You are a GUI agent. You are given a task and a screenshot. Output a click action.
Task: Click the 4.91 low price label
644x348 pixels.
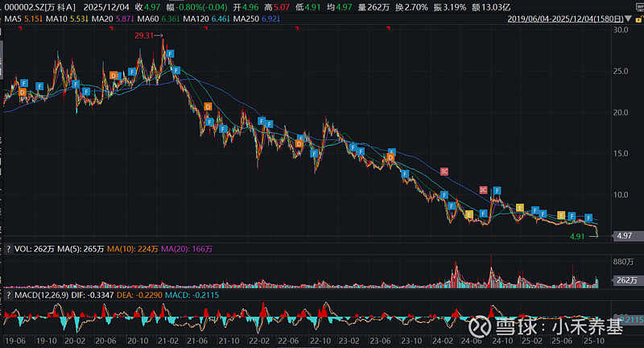click(x=577, y=237)
